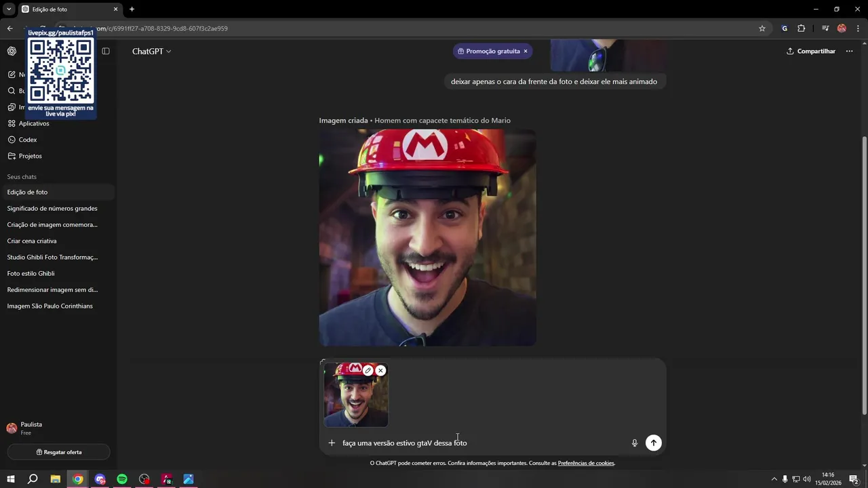This screenshot has height=488, width=868.
Task: Bookmark this page with the star icon
Action: tap(762, 28)
